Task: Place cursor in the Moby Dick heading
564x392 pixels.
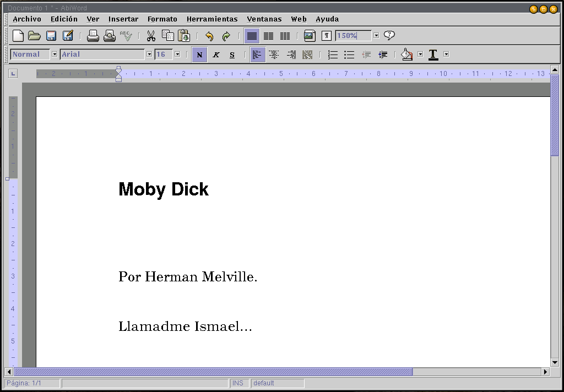Action: tap(164, 189)
